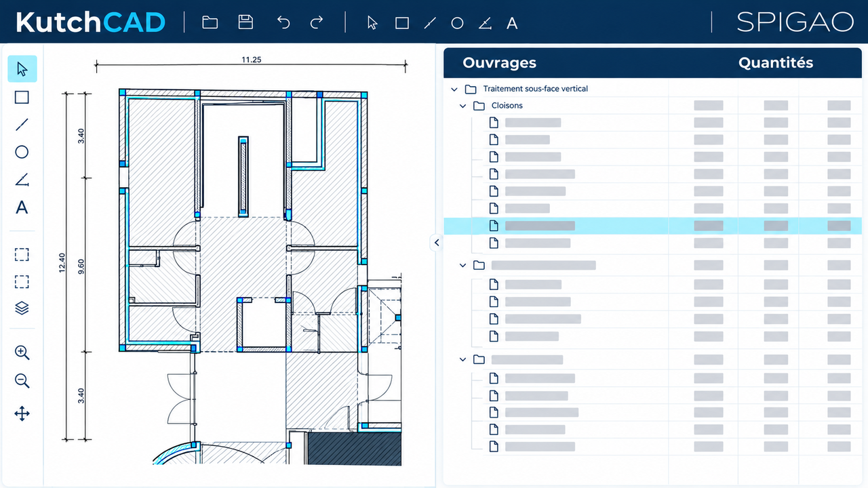Save the drawing using the floppy disk icon

pos(245,22)
